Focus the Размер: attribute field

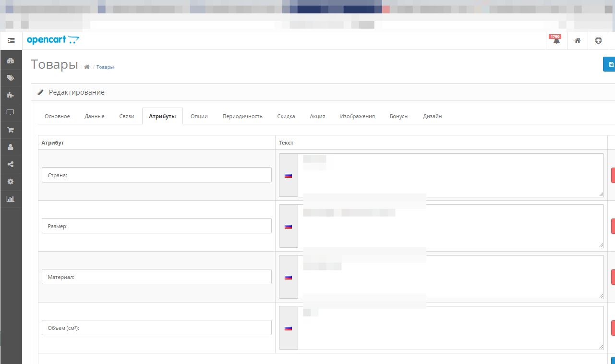click(157, 226)
